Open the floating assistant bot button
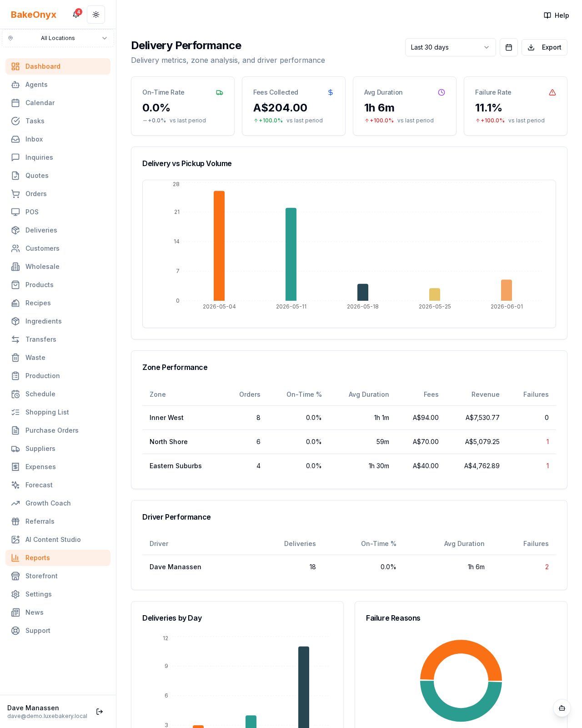This screenshot has height=728, width=582. (x=562, y=708)
